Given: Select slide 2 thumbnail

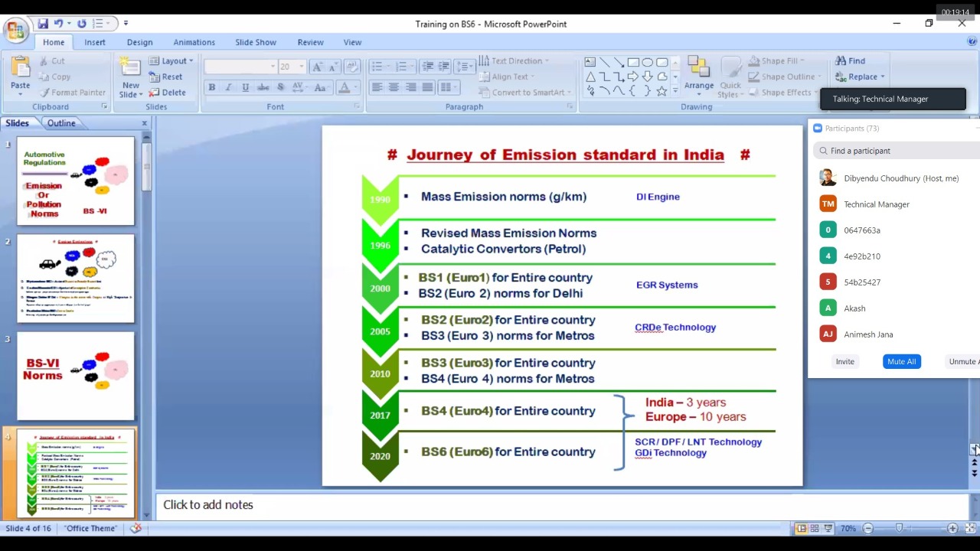Looking at the screenshot, I should point(76,279).
